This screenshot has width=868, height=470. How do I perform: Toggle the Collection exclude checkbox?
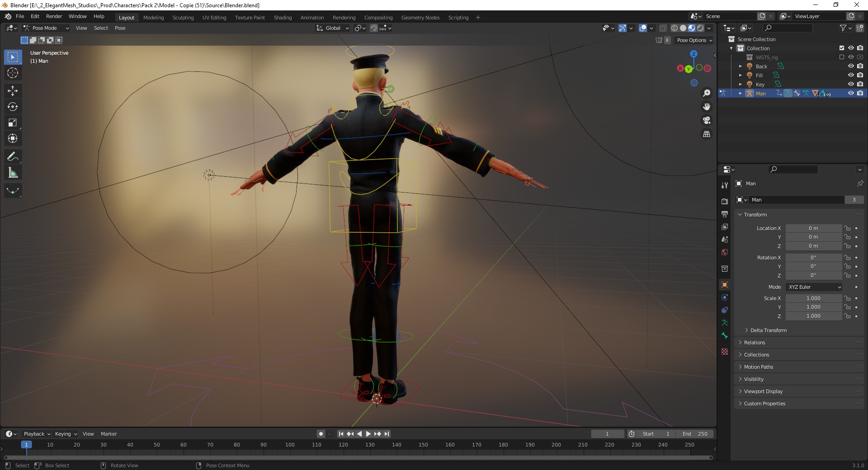click(x=842, y=48)
